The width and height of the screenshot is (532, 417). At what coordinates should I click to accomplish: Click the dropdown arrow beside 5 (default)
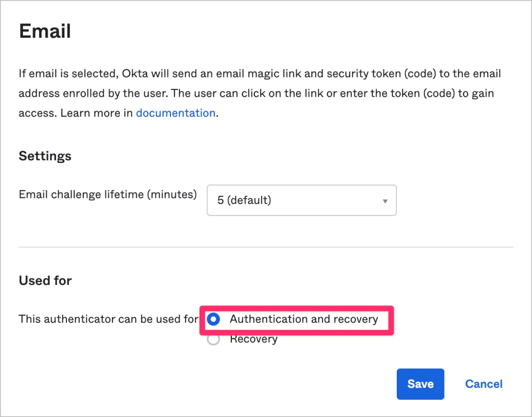(x=385, y=201)
